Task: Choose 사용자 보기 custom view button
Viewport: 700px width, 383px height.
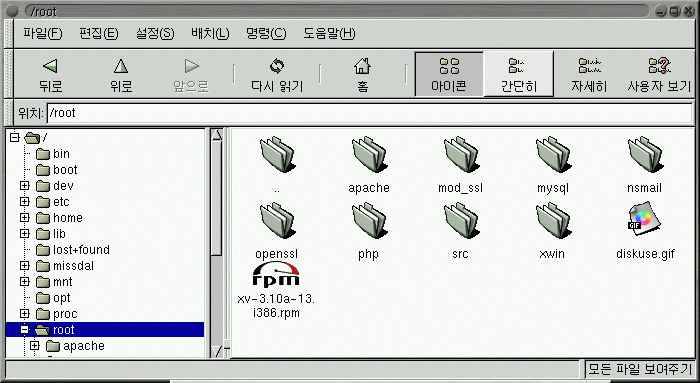Action: (x=659, y=75)
